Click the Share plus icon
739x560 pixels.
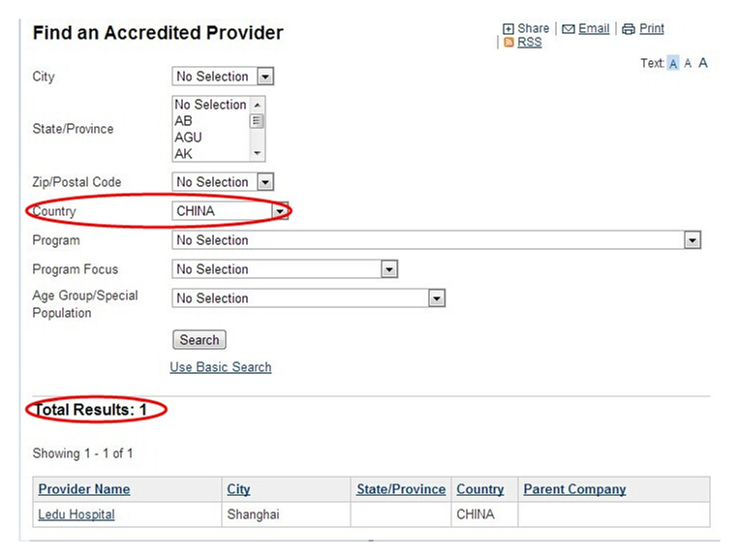coord(508,29)
